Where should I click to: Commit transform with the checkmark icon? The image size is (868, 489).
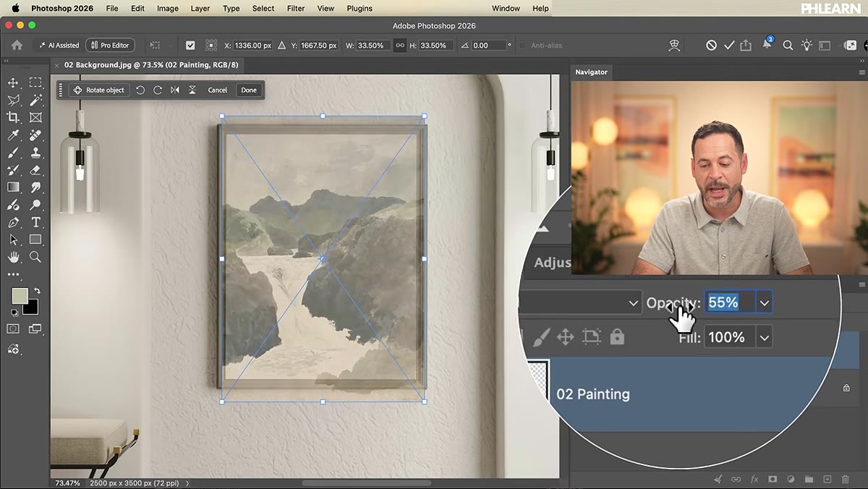coord(729,45)
